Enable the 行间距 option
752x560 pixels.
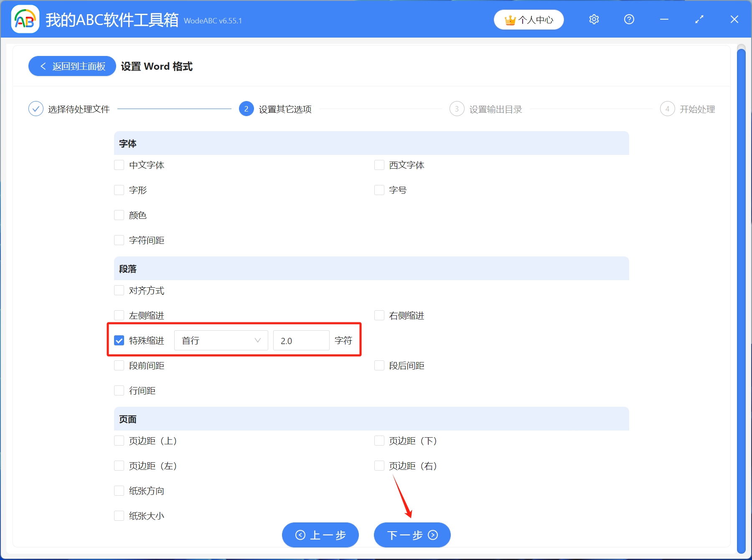click(119, 390)
